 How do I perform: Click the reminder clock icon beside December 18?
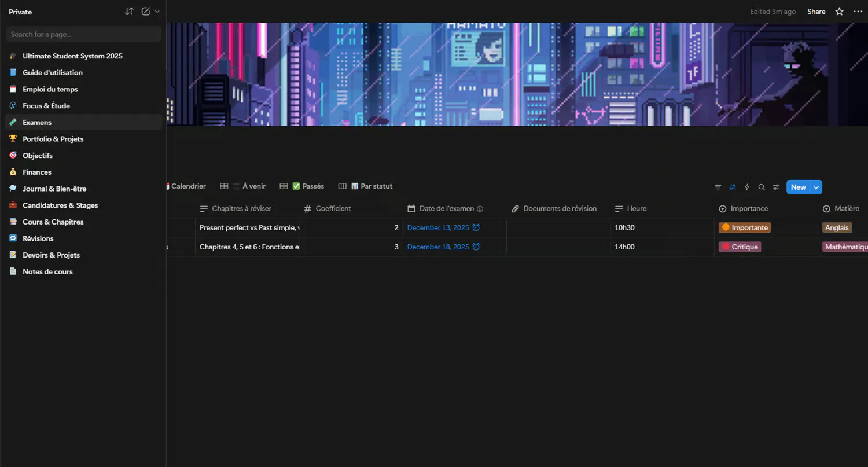coord(476,247)
